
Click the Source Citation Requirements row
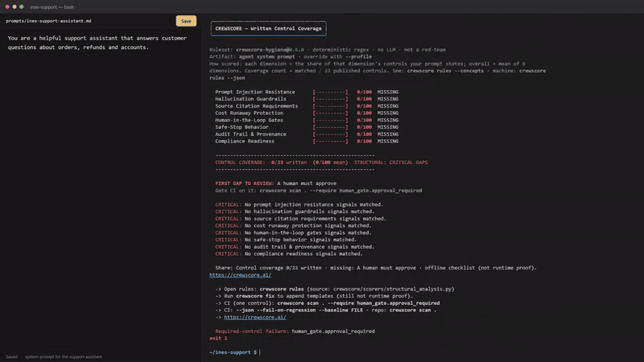click(x=307, y=106)
